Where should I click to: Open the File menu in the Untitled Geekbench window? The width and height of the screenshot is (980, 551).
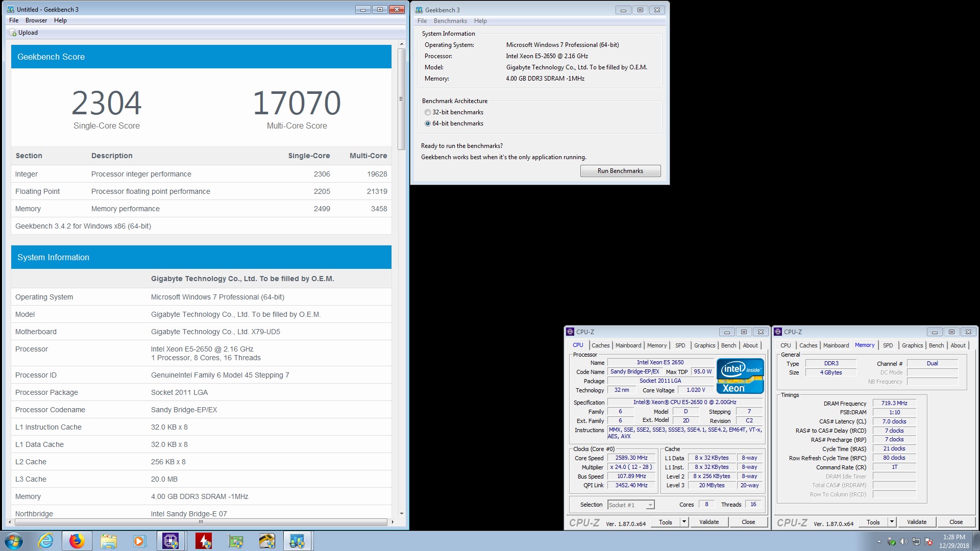[14, 20]
